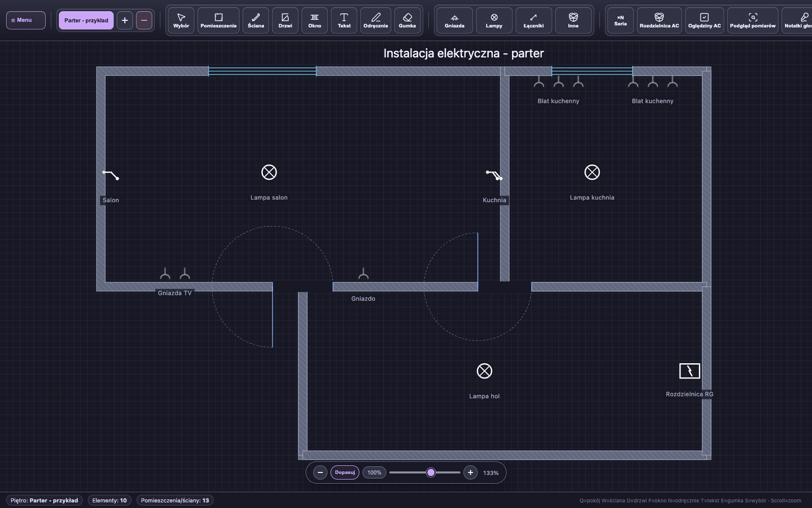Viewport: 812px width, 508px height.
Task: Open the Rozdzielnica AC panel
Action: [x=659, y=20]
